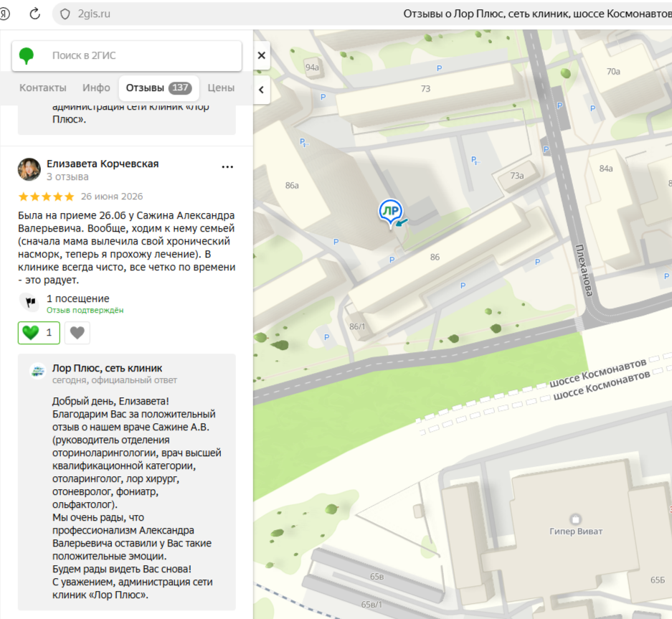Image resolution: width=672 pixels, height=619 pixels.
Task: Click the five-star rating of the review
Action: point(47,197)
